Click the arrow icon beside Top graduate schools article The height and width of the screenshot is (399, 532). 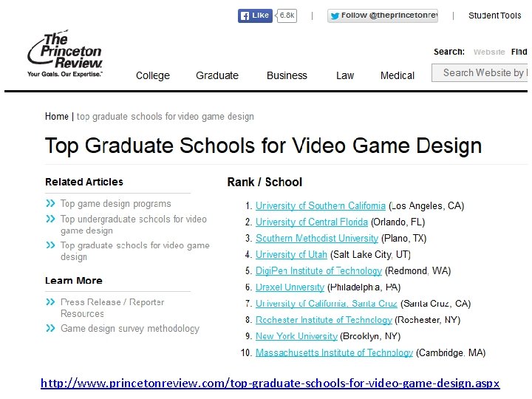pos(50,245)
